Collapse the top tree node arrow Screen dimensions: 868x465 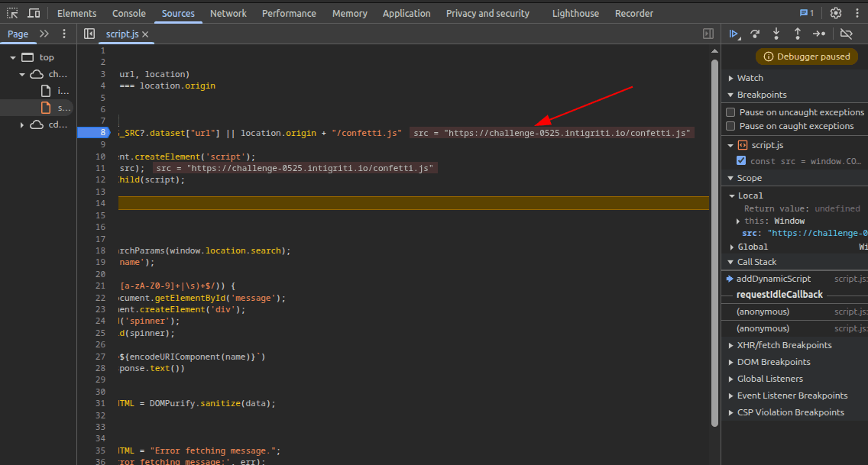(13, 57)
